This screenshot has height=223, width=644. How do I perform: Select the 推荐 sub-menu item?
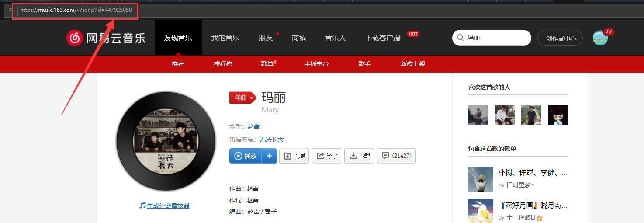[x=178, y=64]
